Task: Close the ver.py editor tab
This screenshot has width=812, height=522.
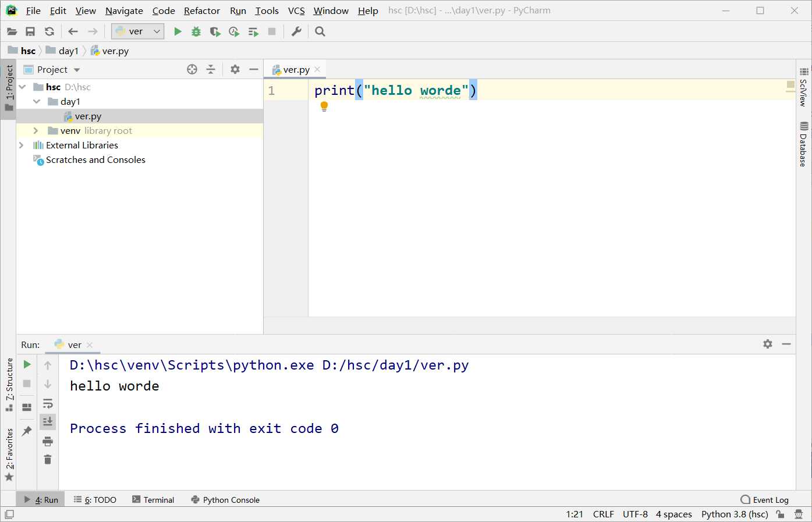Action: point(317,69)
